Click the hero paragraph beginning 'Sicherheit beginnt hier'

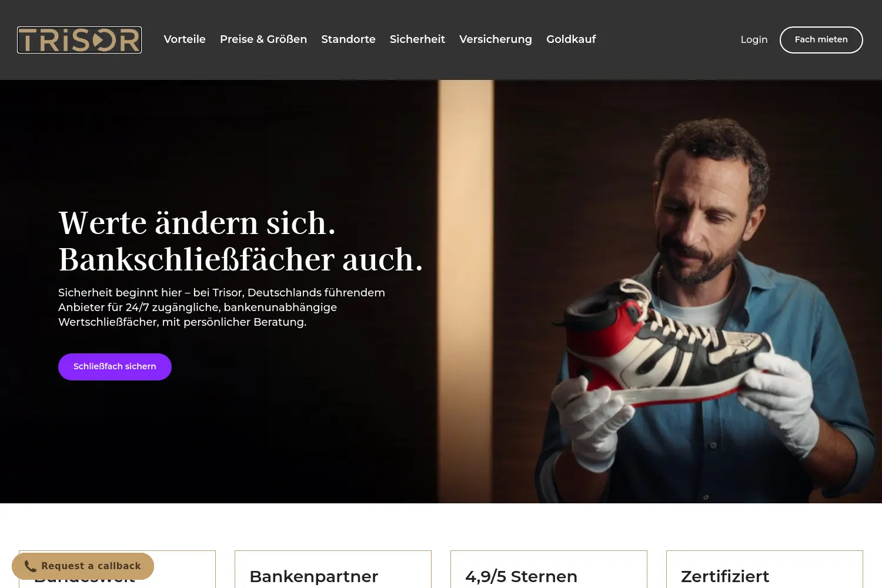click(222, 307)
